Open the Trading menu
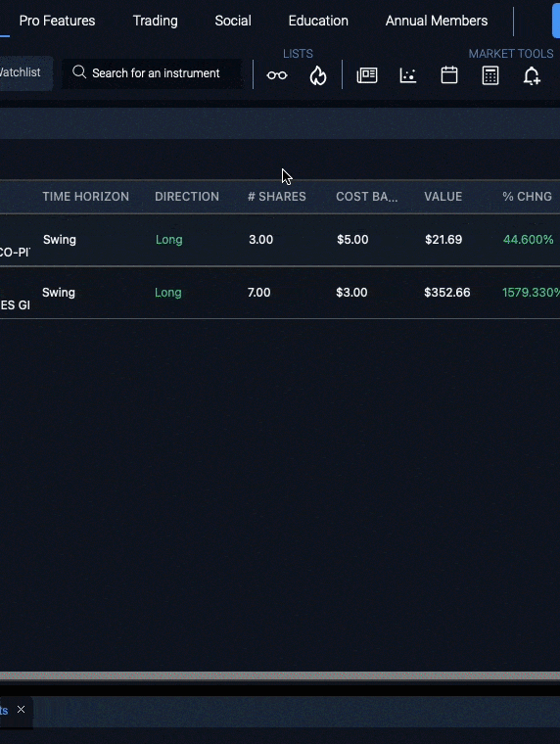This screenshot has height=744, width=560. [x=156, y=21]
